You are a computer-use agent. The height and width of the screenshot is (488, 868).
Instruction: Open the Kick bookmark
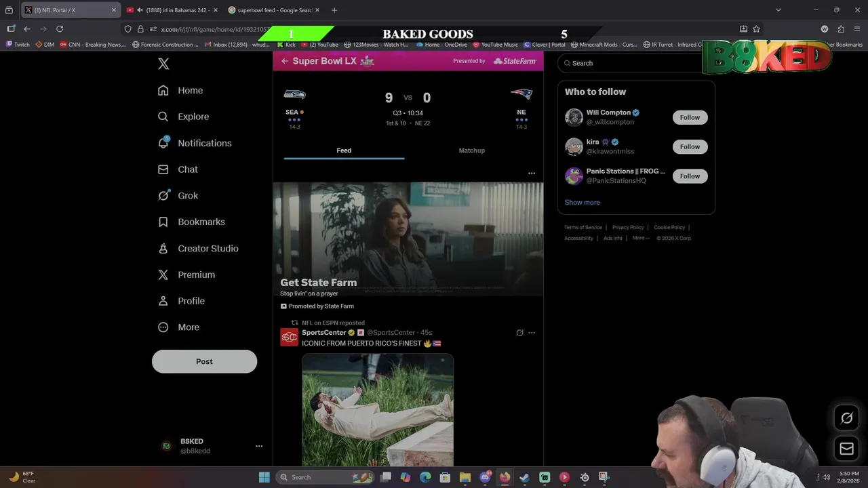[286, 45]
